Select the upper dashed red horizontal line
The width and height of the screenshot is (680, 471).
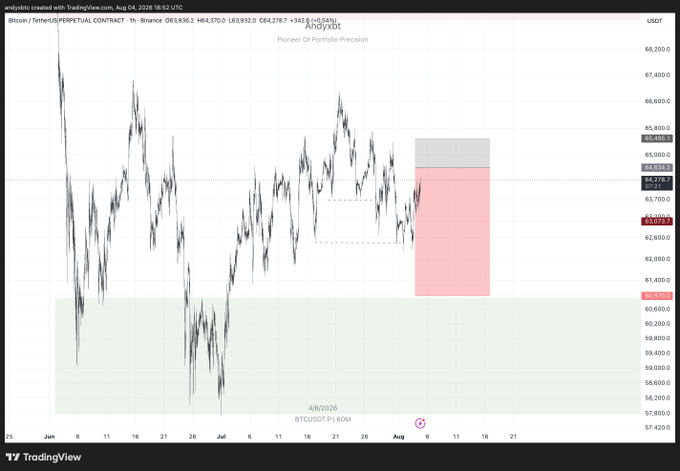tap(350, 200)
